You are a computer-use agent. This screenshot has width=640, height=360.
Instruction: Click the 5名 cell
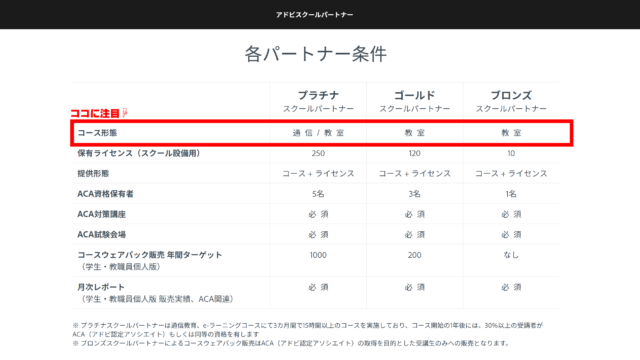pos(318,194)
